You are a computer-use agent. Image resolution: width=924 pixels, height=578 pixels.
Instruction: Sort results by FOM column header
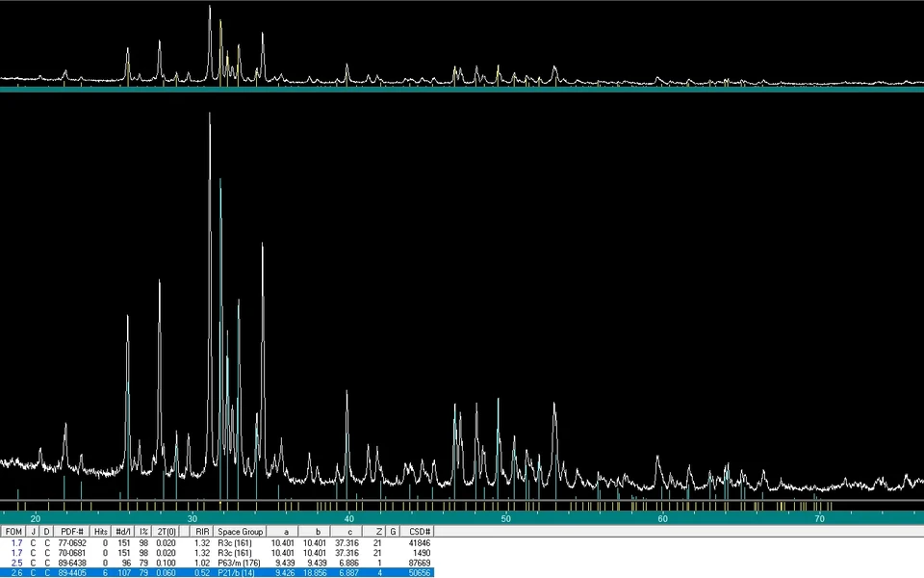point(13,532)
